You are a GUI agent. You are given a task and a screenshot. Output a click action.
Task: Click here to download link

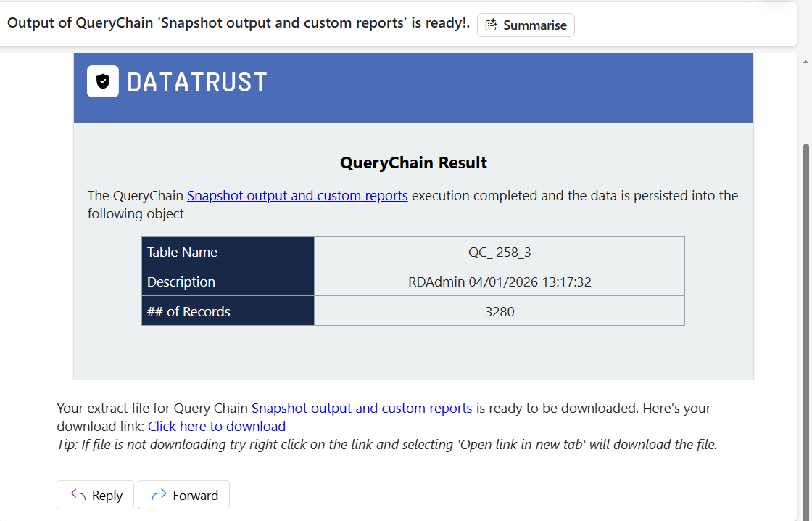click(x=217, y=426)
